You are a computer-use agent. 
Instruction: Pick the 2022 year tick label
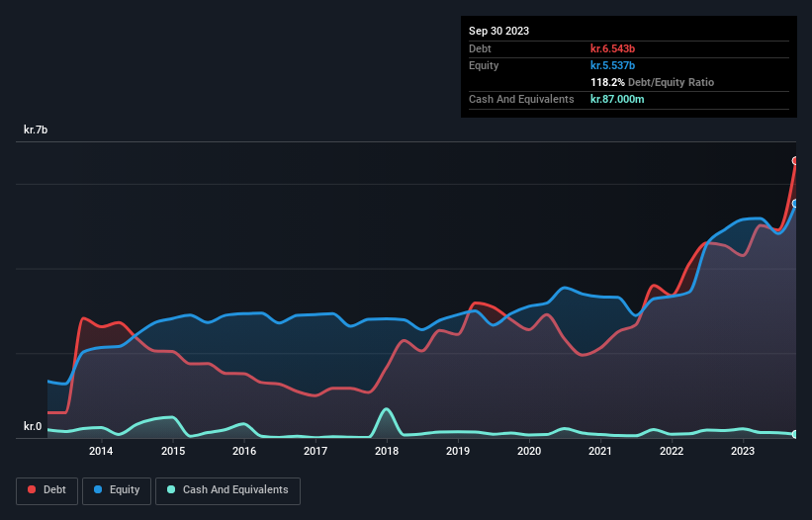coord(672,452)
